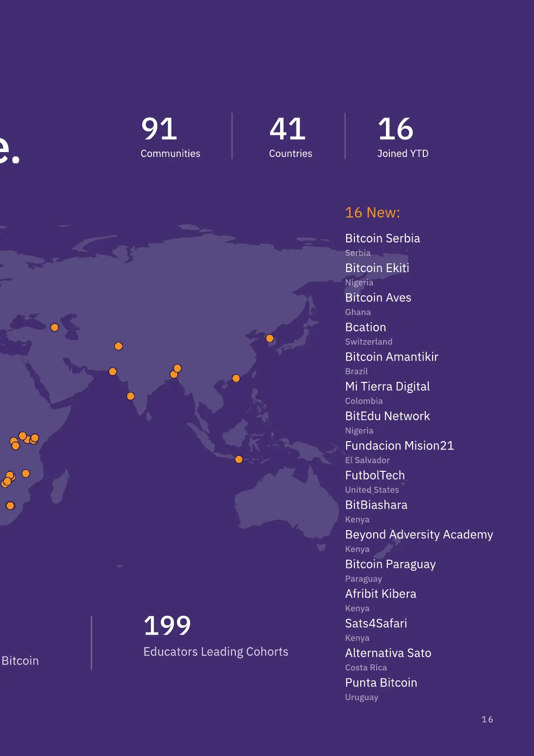
Task: Click the page number "16" in the footer
Action: coord(487,720)
